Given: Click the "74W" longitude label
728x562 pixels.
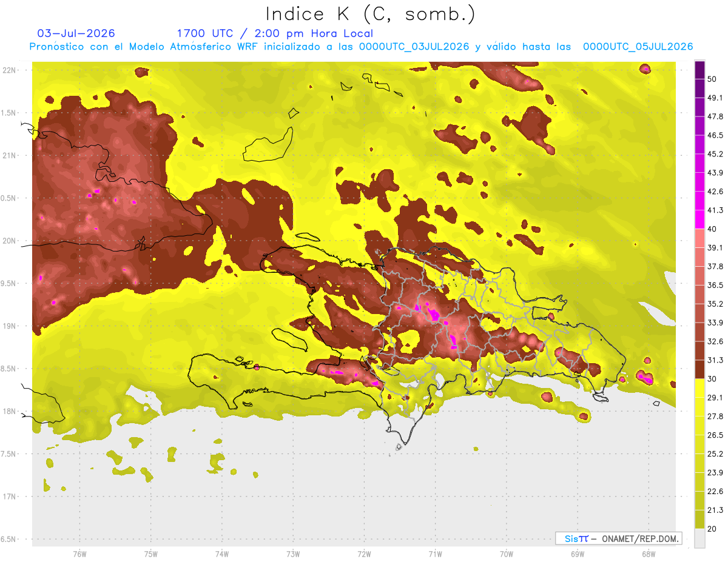Looking at the screenshot, I should click(222, 554).
